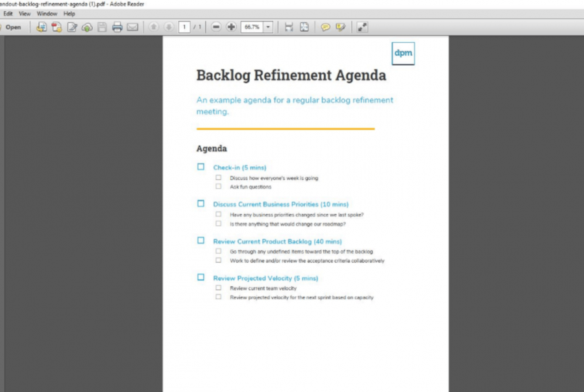The width and height of the screenshot is (584, 392).
Task: Check 'Review projected velocity for the next sprint' box
Action: tap(218, 297)
